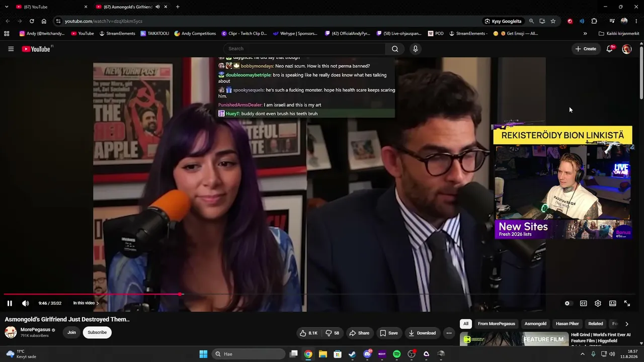Image resolution: width=644 pixels, height=362 pixels.
Task: Show hidden system tray icons
Action: pyautogui.click(x=583, y=354)
